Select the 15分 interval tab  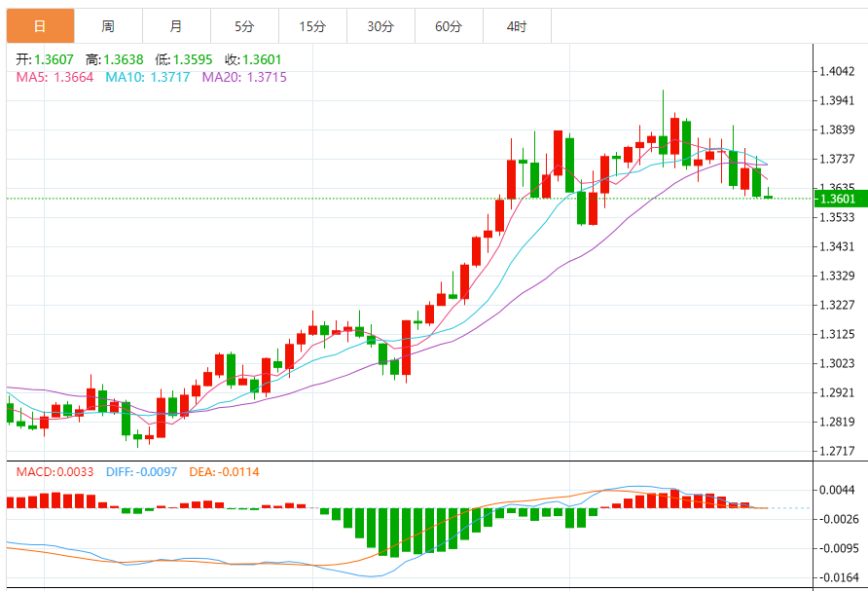point(312,26)
